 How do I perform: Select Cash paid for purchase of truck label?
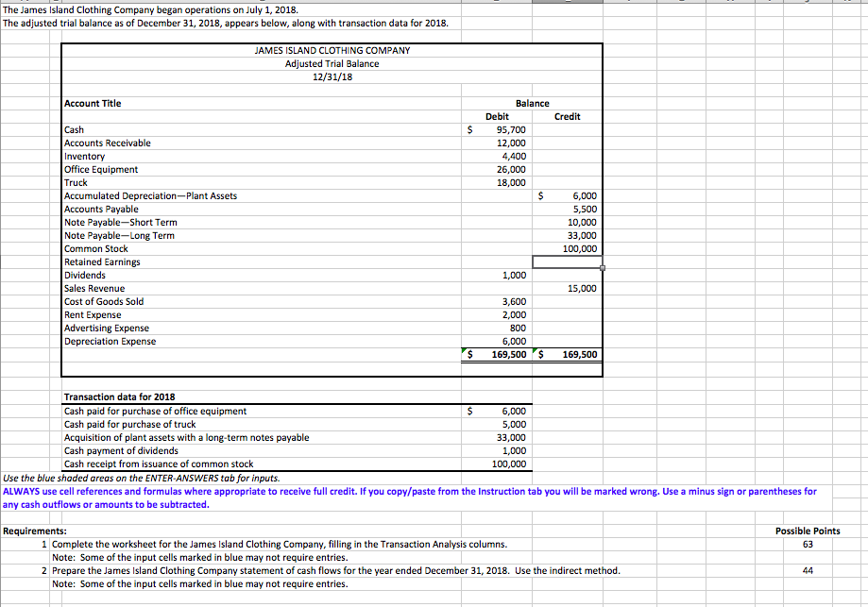tap(130, 425)
